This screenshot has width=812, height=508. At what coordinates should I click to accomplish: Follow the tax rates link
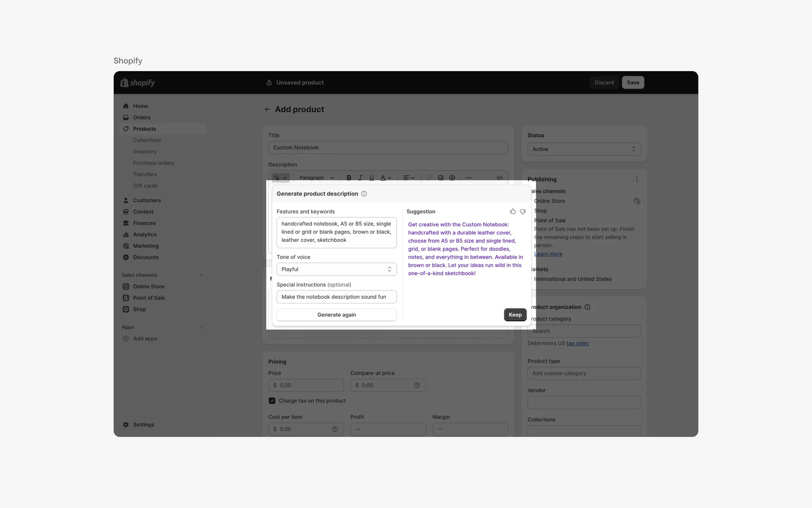pos(577,343)
